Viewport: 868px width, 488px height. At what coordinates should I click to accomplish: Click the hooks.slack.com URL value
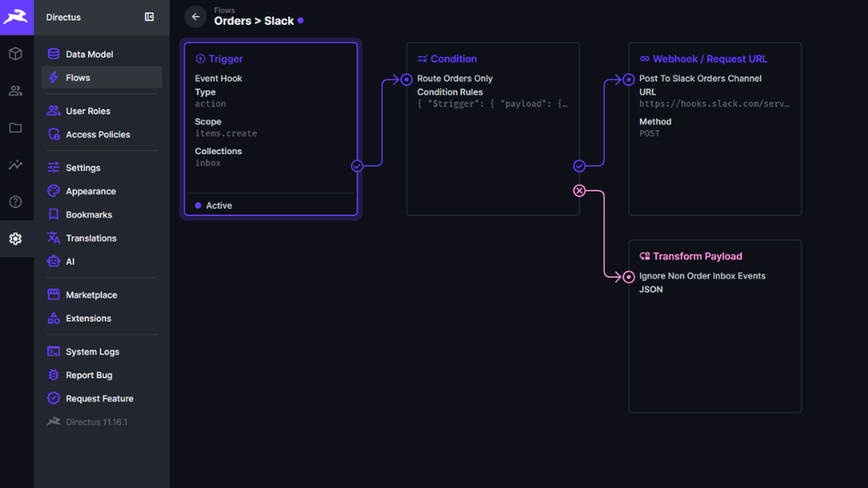tap(715, 104)
